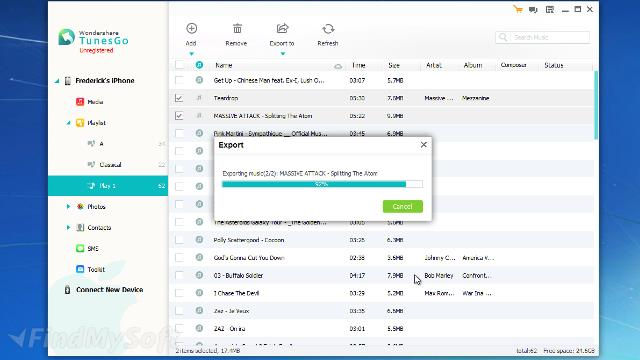The height and width of the screenshot is (360, 640).
Task: Click the green SMS icon in sidebar
Action: 80,248
